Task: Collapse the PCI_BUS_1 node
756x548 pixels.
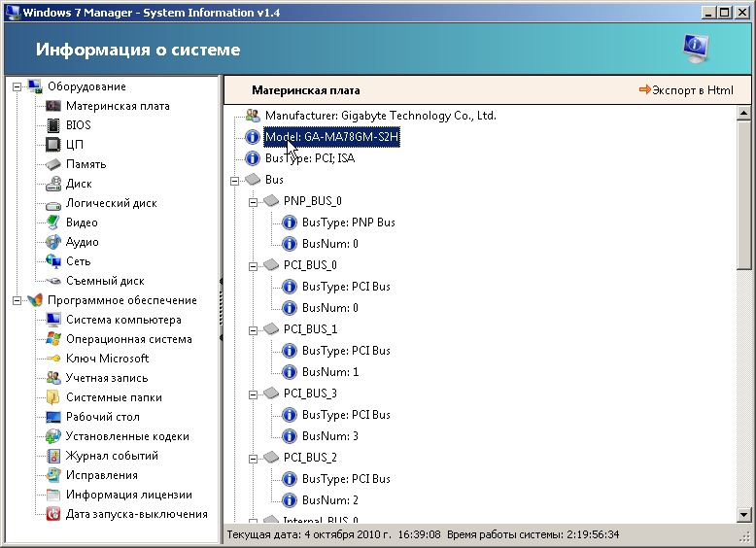Action: 253,330
